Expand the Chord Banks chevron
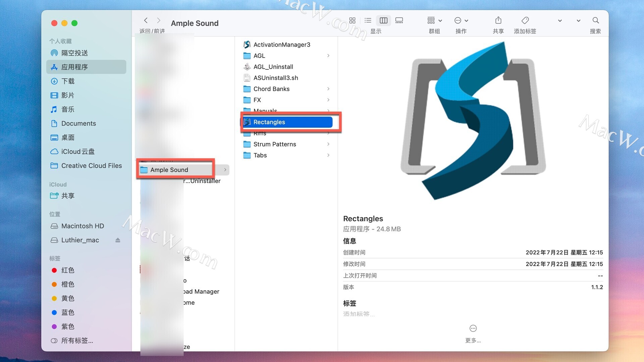This screenshot has width=644, height=362. (328, 89)
